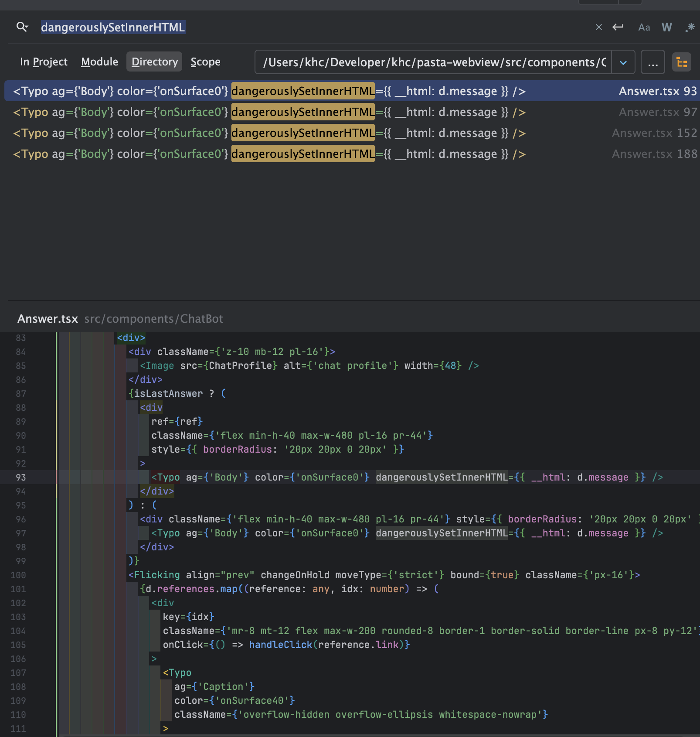Click dangerouslySetInnerHTML on preview line 97

[442, 533]
